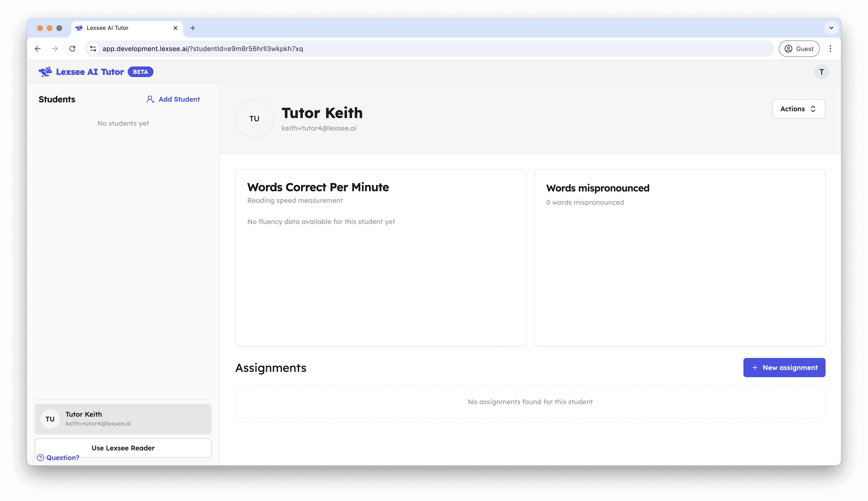The height and width of the screenshot is (501, 868).
Task: Click the Guest profile button
Action: coord(799,48)
